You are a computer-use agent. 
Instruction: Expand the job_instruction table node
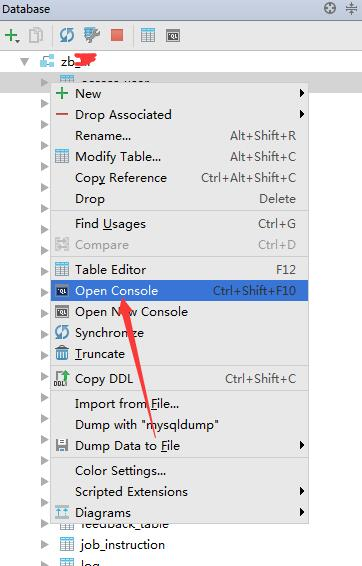pos(44,544)
